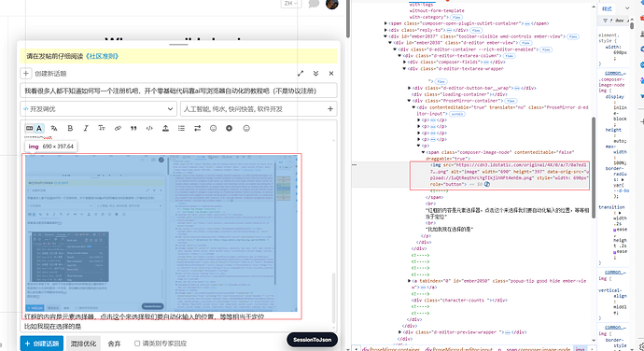
Task: Open the ZH language selector
Action: (x=291, y=4)
